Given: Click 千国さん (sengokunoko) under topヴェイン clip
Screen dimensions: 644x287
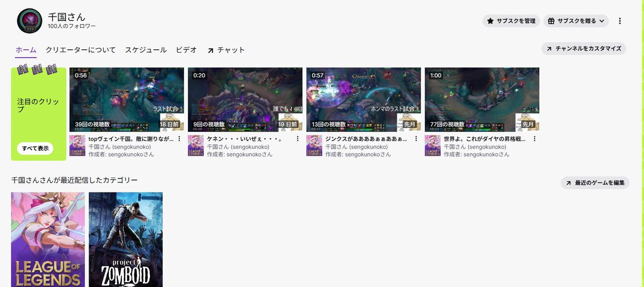Looking at the screenshot, I should pos(120,146).
